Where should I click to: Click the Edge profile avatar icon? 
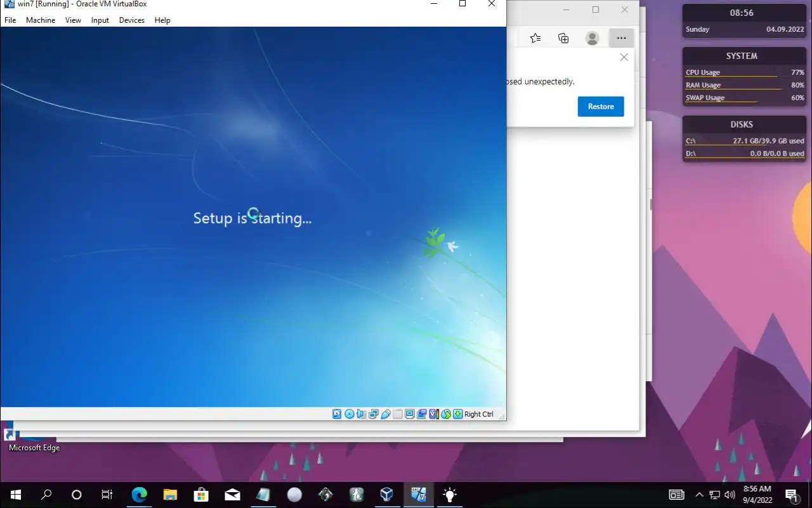click(x=593, y=38)
